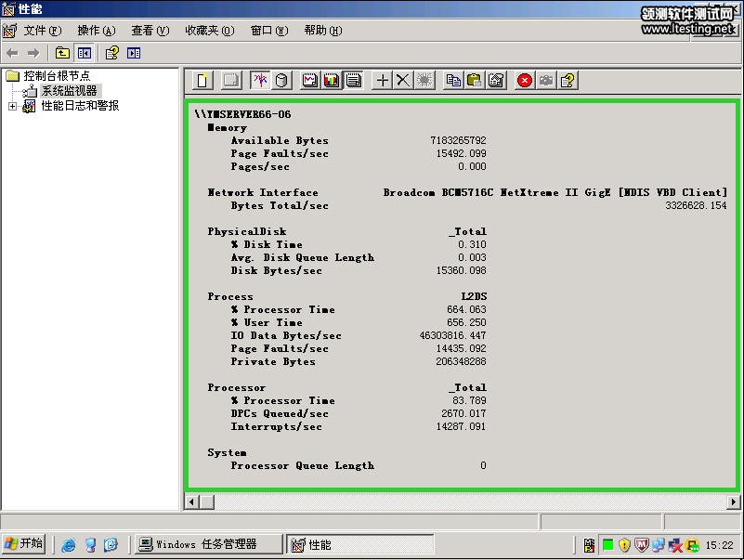
Task: Click the Add counter plus icon
Action: (x=382, y=81)
